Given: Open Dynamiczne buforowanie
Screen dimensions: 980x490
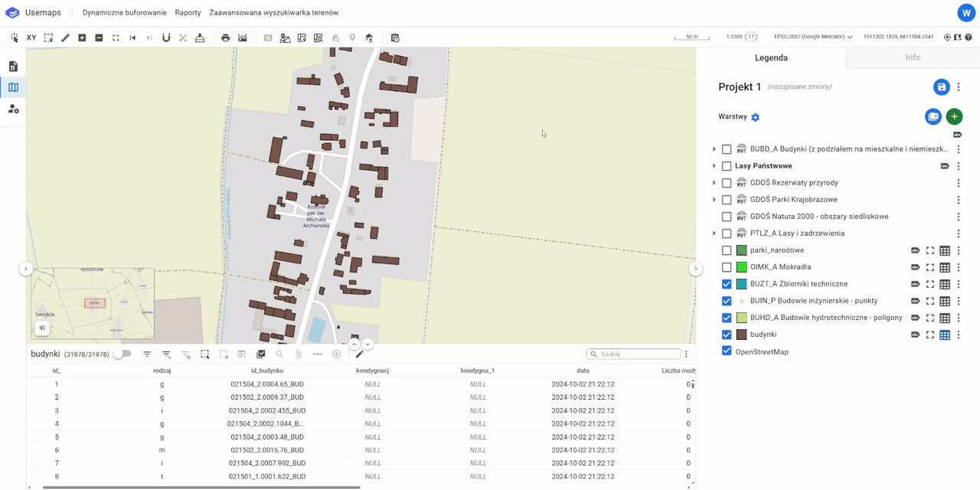Looking at the screenshot, I should pyautogui.click(x=124, y=13).
